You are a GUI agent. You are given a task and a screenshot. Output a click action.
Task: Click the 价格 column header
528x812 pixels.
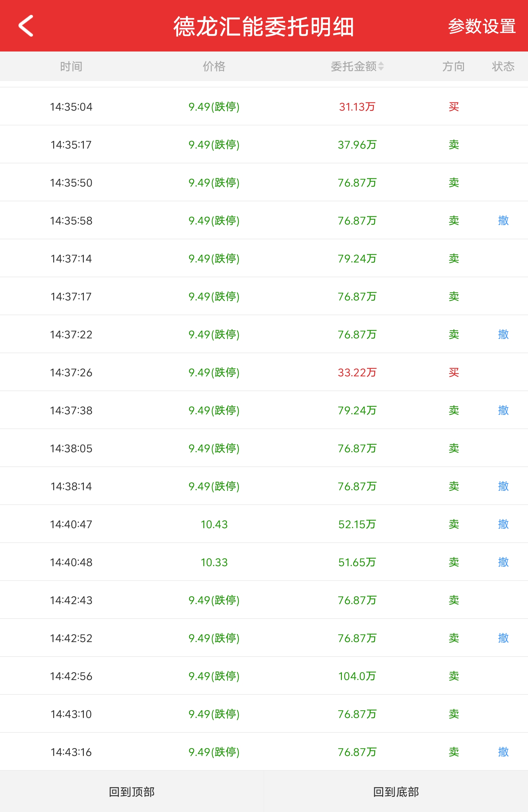pyautogui.click(x=214, y=66)
